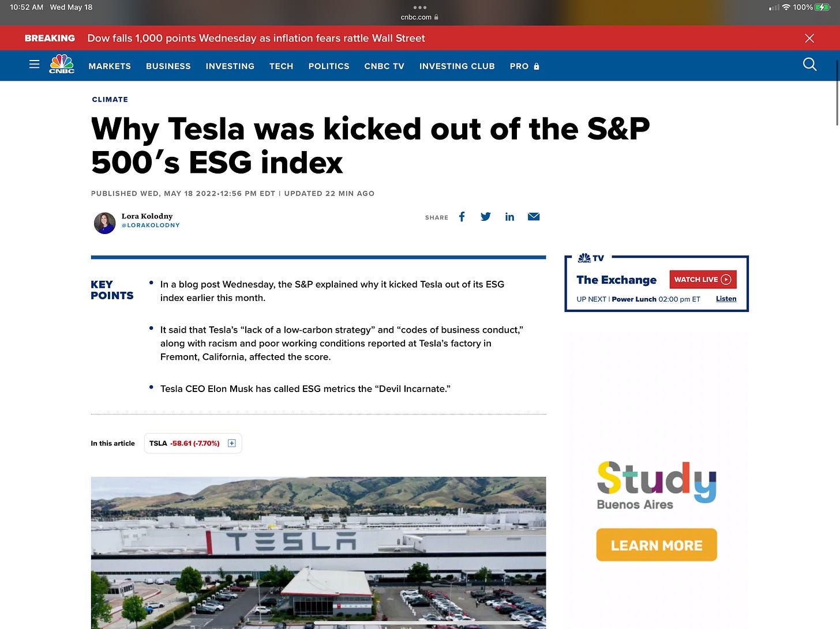Open the TECH menu
Viewport: 840px width, 629px height.
pos(282,66)
